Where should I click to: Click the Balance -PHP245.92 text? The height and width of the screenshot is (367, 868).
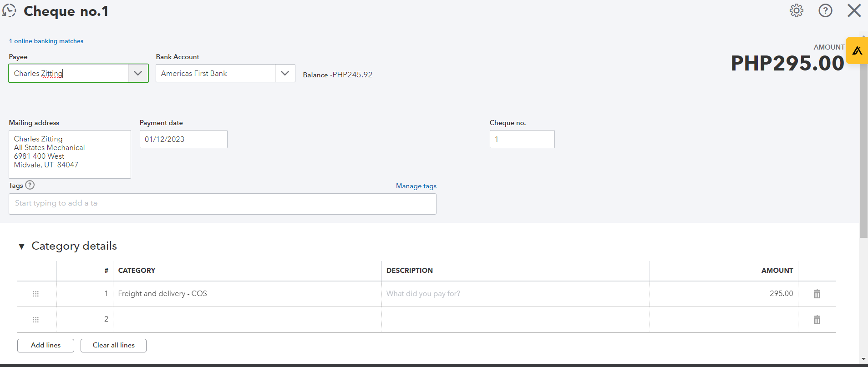click(x=338, y=75)
